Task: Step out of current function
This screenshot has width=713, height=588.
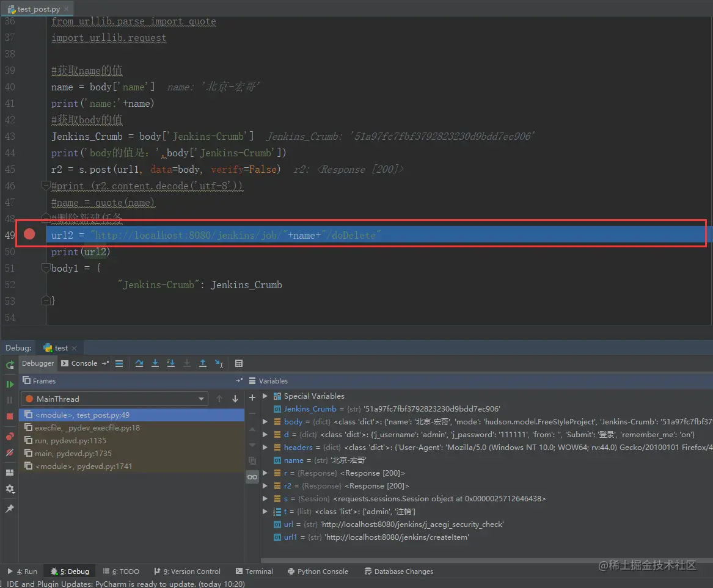Action: pos(203,363)
